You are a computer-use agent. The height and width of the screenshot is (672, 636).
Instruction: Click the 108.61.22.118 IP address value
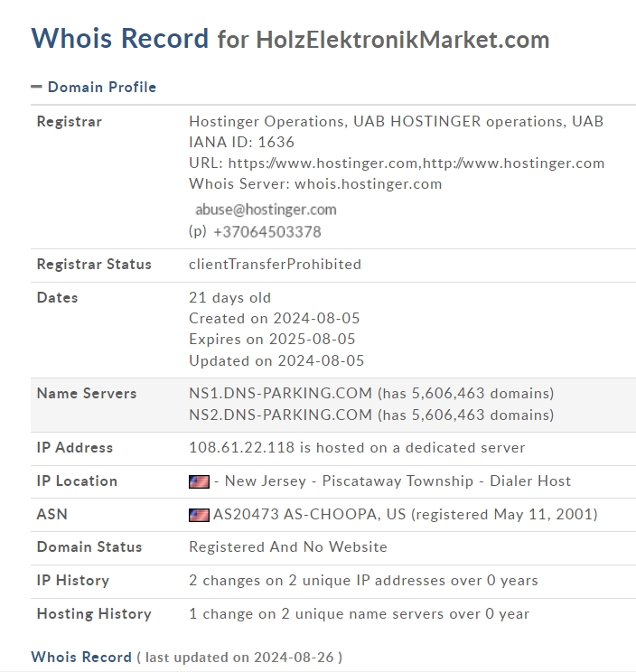pos(242,448)
